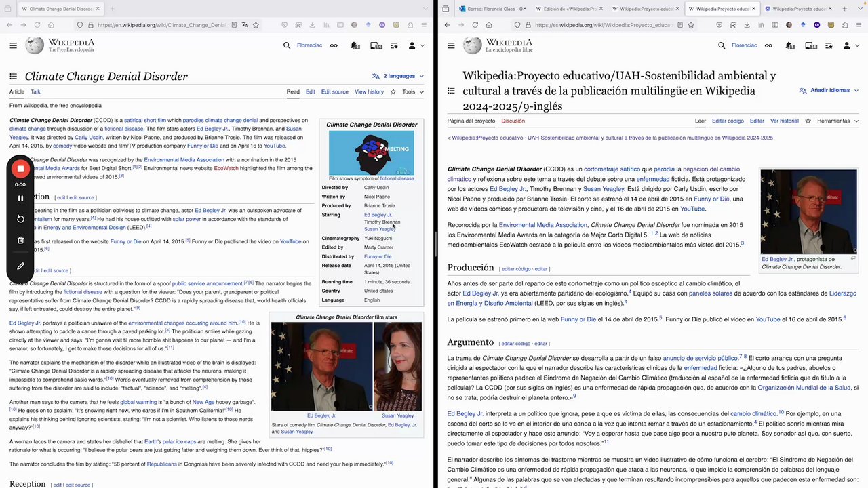Image resolution: width=868 pixels, height=488 pixels.
Task: Click the 'Florenciac' username on English Wikipedia
Action: tap(310, 45)
